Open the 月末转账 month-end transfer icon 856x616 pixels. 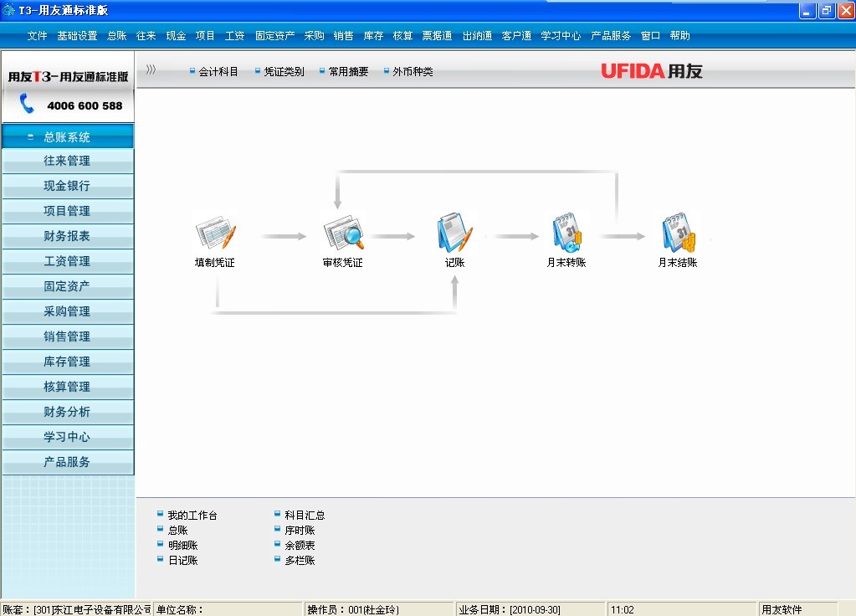click(x=566, y=234)
